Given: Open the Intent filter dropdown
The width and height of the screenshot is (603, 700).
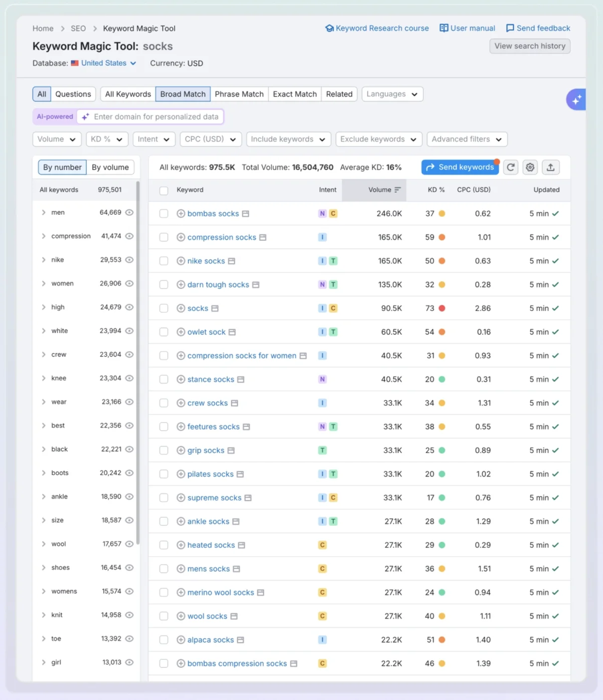Looking at the screenshot, I should [x=154, y=139].
